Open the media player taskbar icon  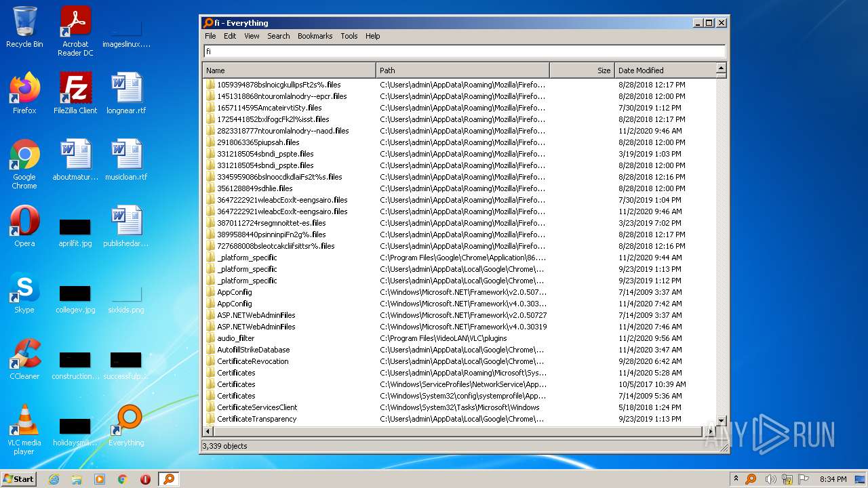[x=100, y=479]
